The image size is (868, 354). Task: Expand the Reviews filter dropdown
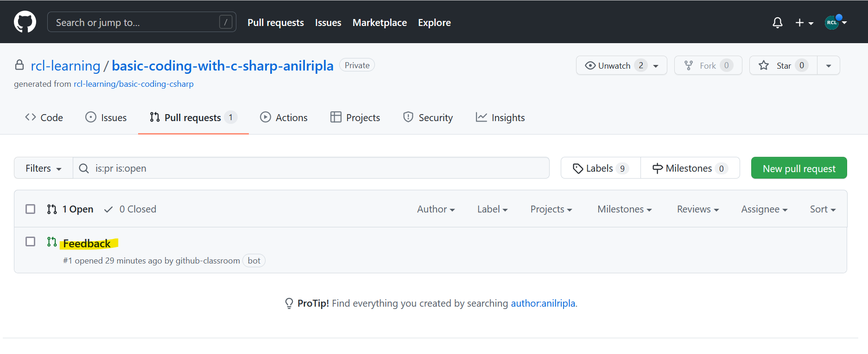click(x=698, y=209)
